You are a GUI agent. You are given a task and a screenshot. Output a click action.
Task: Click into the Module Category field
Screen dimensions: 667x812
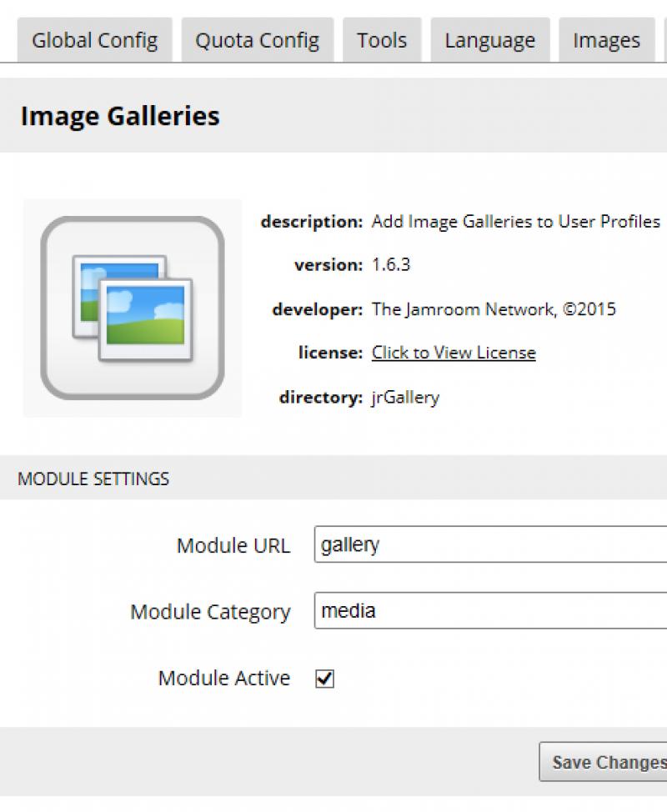492,611
